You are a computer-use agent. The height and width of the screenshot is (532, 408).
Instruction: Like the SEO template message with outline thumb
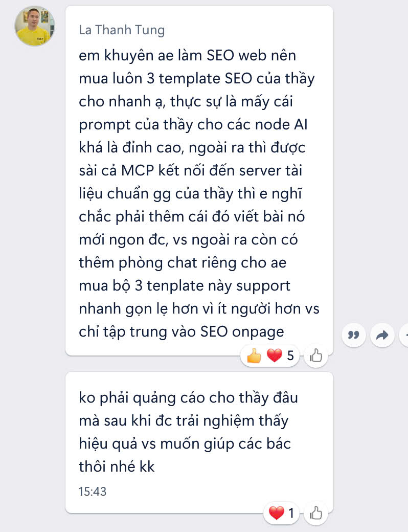(316, 356)
